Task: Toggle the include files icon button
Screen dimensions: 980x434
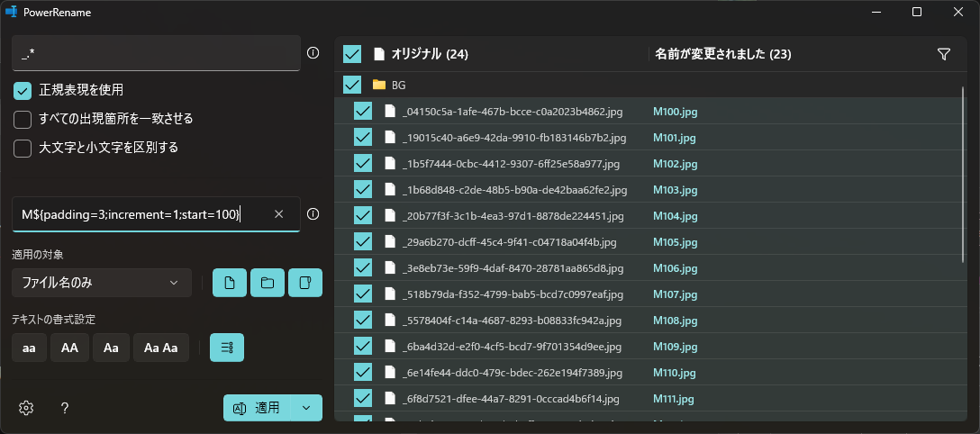Action: pyautogui.click(x=230, y=283)
